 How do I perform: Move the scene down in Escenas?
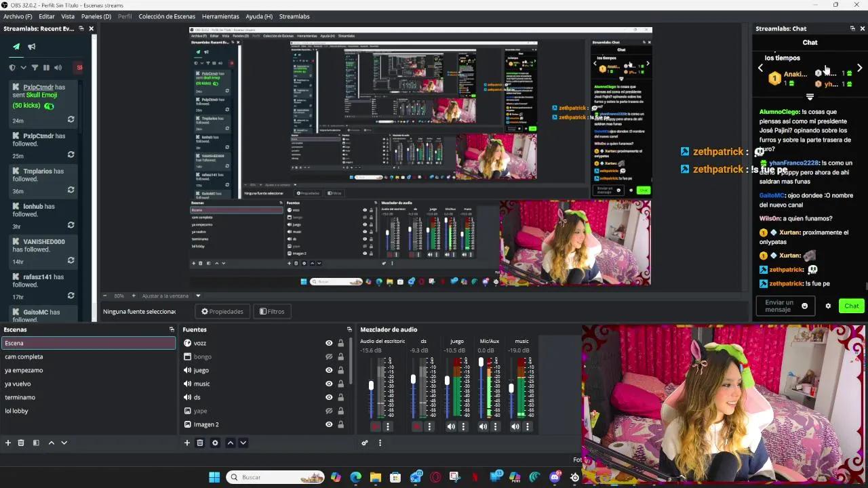[64, 443]
